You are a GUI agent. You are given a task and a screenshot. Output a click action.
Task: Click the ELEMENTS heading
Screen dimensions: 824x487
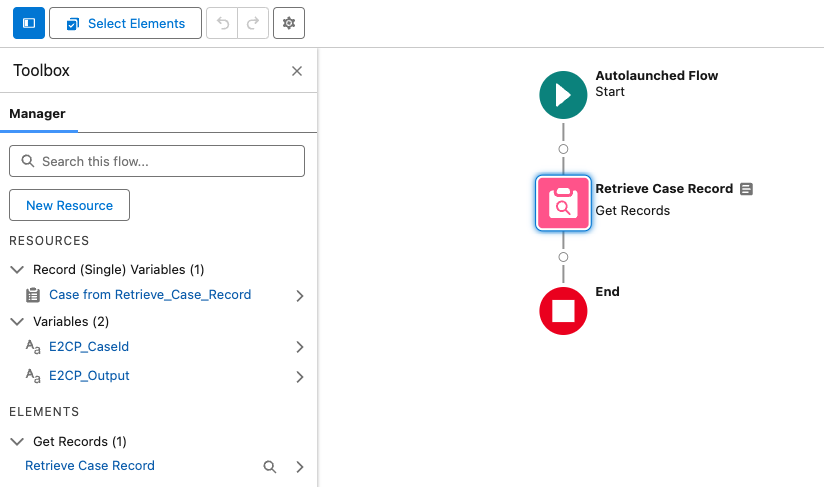44,411
